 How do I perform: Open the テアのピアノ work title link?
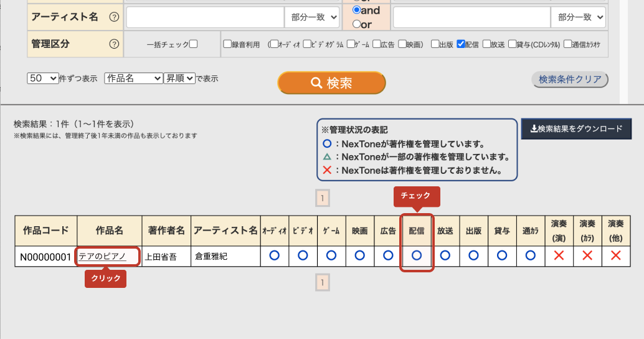pyautogui.click(x=102, y=256)
